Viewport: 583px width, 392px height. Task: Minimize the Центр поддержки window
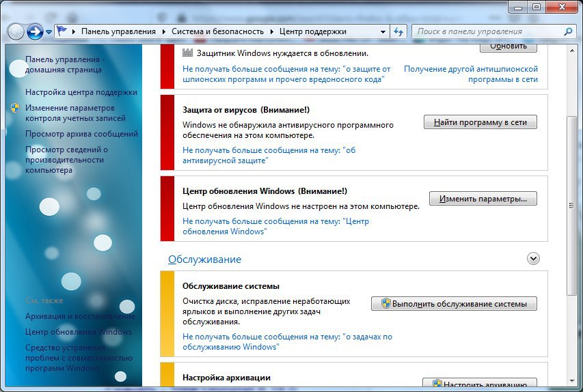[x=518, y=7]
